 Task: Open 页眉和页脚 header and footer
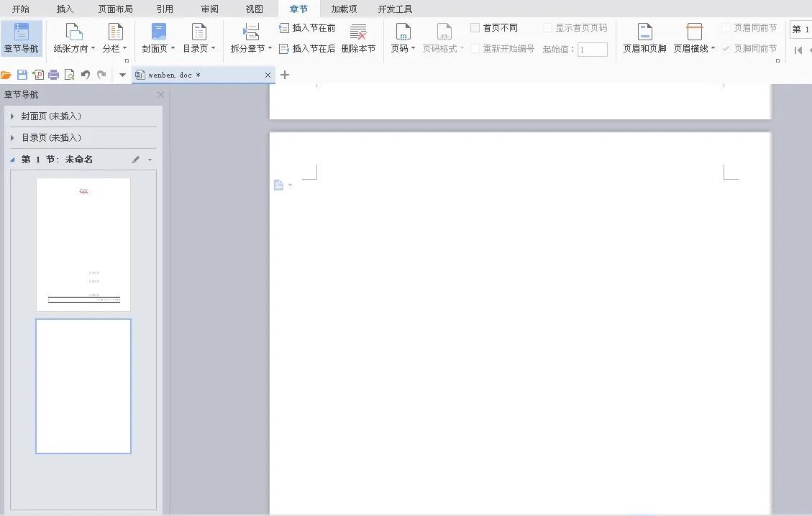(644, 38)
